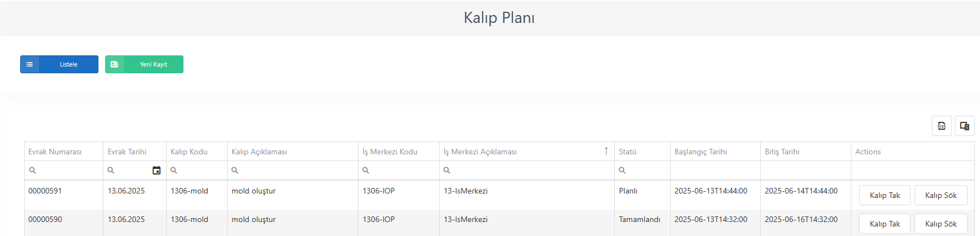Image resolution: width=980 pixels, height=236 pixels.
Task: Create a new record with Yeni Kayıt
Action: tap(144, 64)
